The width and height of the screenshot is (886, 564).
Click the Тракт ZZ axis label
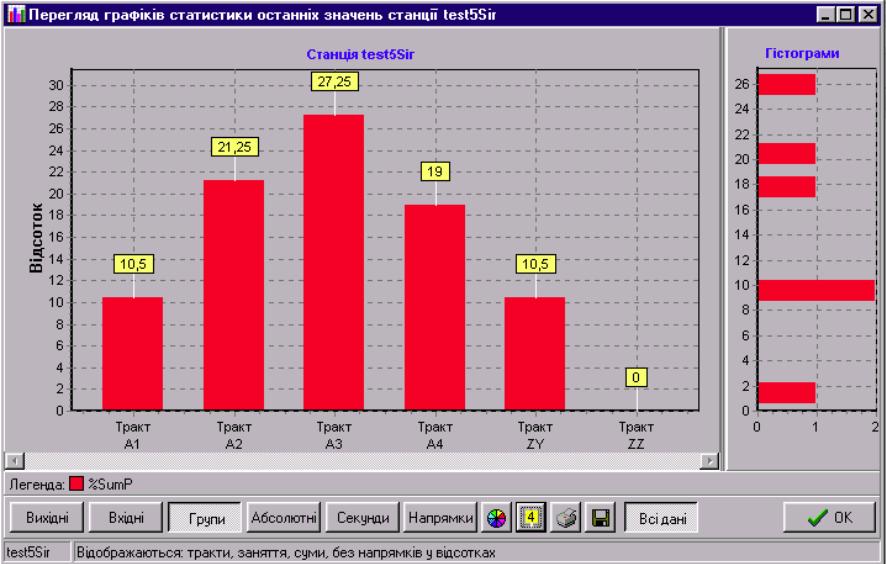pos(636,436)
